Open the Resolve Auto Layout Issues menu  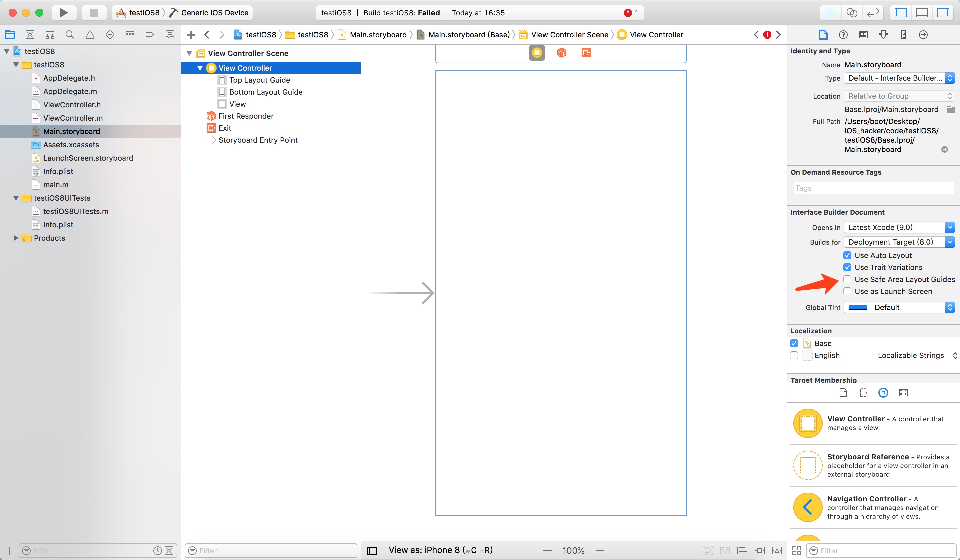pyautogui.click(x=777, y=550)
